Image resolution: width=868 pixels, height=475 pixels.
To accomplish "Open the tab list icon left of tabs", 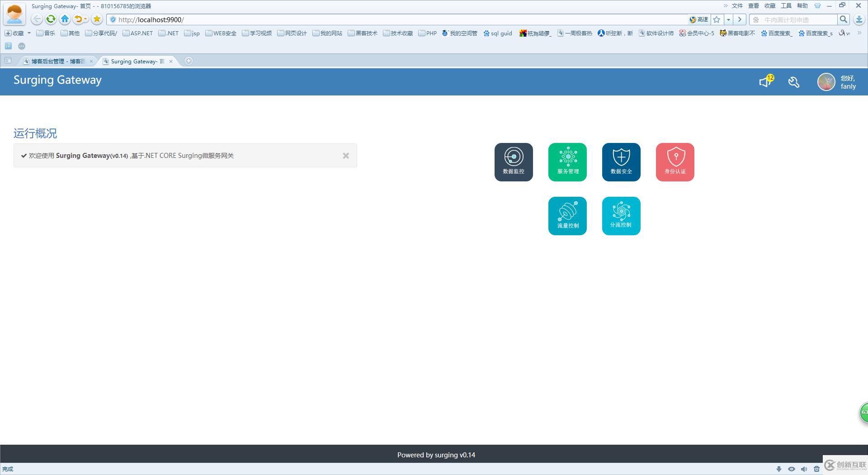I will coord(8,61).
